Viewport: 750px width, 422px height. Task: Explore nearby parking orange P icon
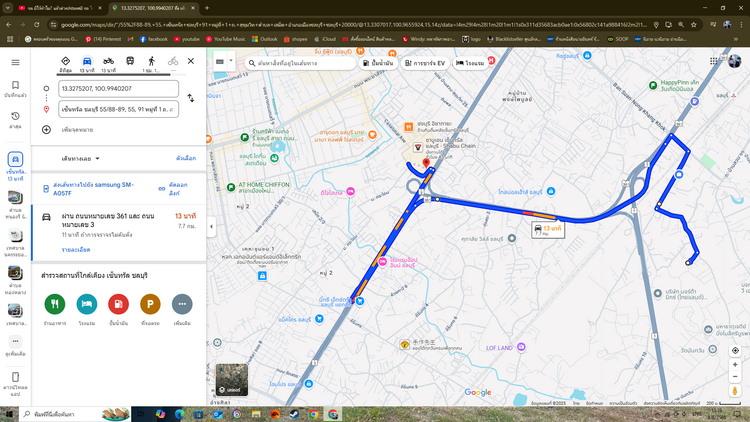point(150,304)
